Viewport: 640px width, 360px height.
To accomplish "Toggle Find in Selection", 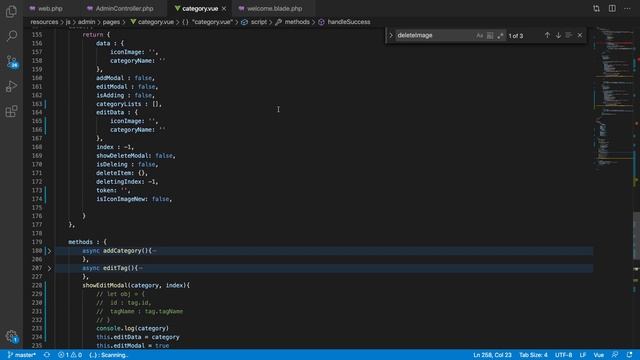I will (x=569, y=36).
